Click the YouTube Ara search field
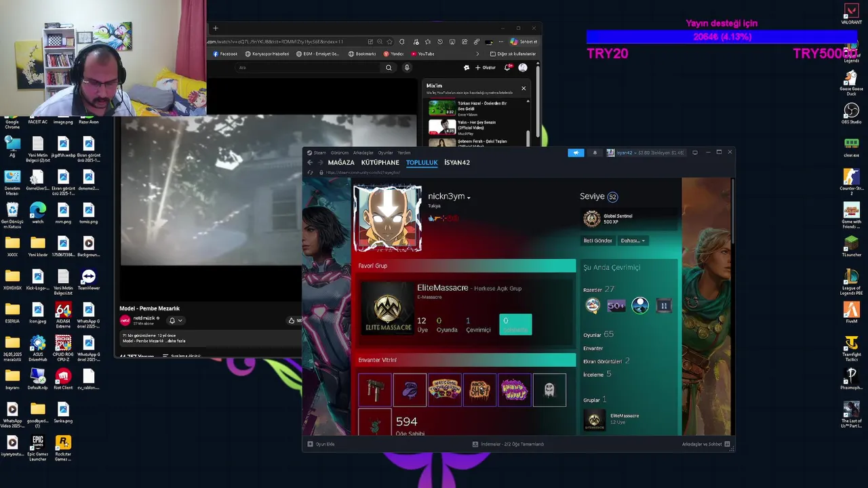The width and height of the screenshot is (868, 488). click(x=309, y=68)
